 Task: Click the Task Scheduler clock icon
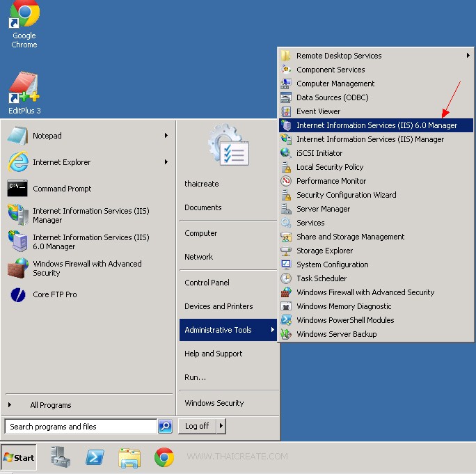tap(286, 278)
